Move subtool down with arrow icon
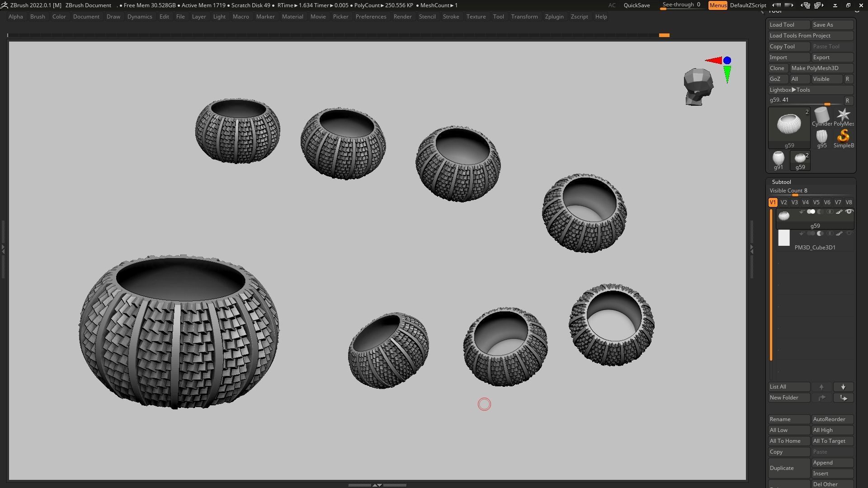868x488 pixels. (x=843, y=387)
